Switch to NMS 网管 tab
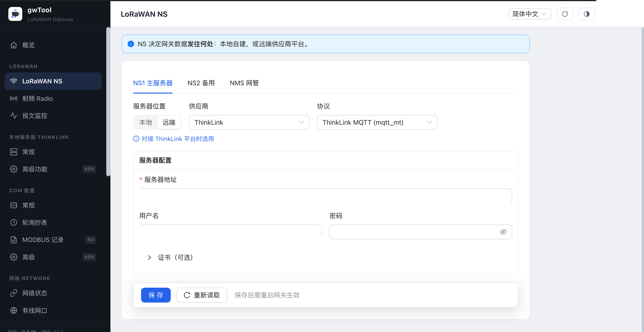Viewport: 644px width, 332px height. pos(244,83)
